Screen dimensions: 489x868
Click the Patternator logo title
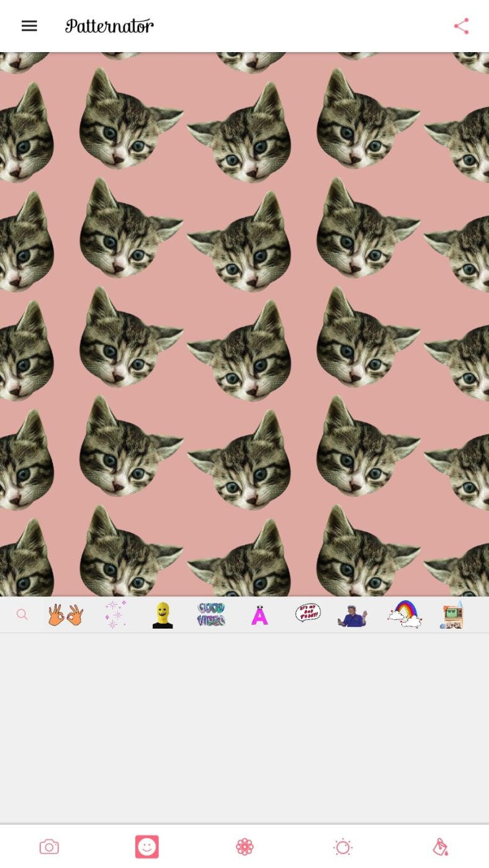point(109,26)
